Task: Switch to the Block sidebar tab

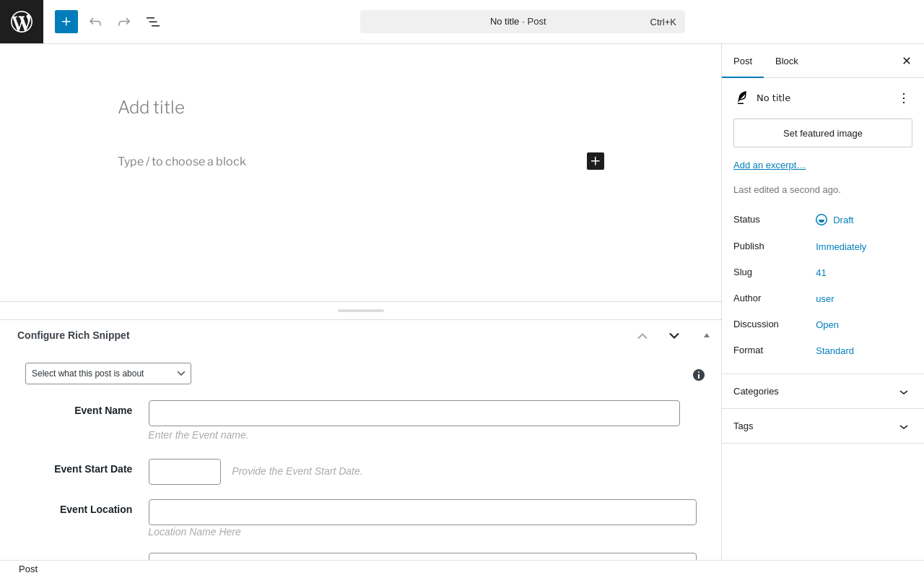Action: (x=787, y=61)
